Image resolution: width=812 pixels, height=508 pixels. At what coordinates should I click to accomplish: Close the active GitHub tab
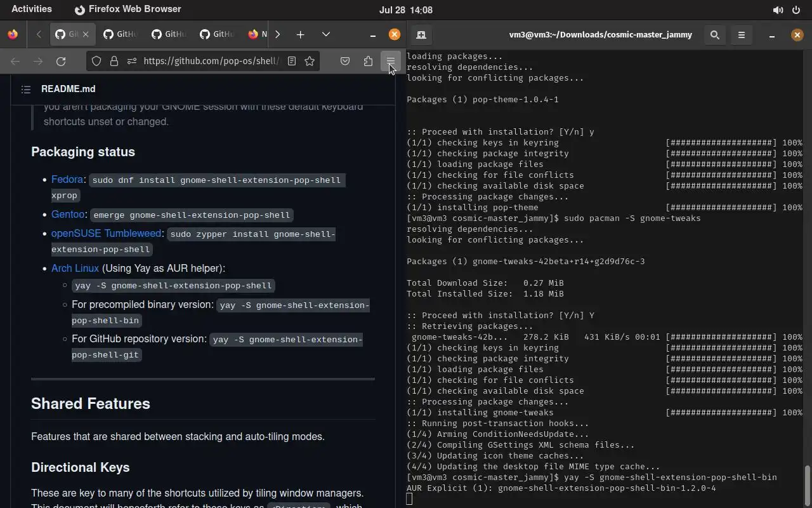[86, 34]
